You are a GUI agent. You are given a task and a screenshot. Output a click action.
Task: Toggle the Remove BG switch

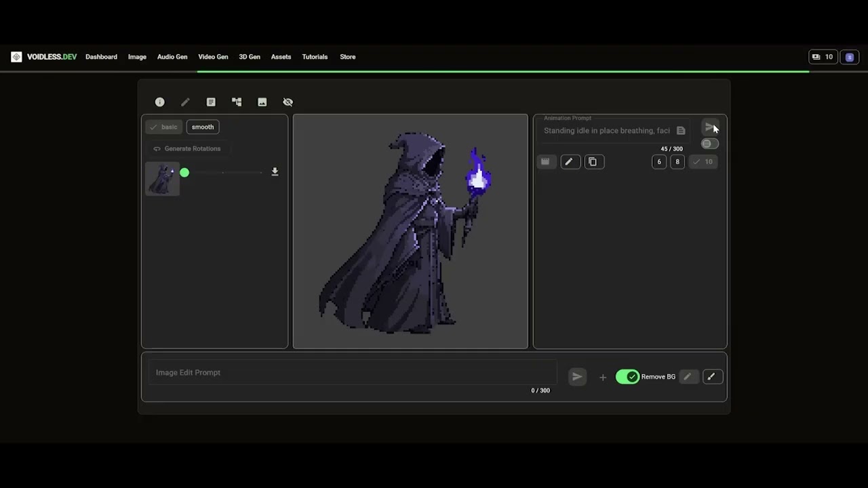click(x=628, y=377)
